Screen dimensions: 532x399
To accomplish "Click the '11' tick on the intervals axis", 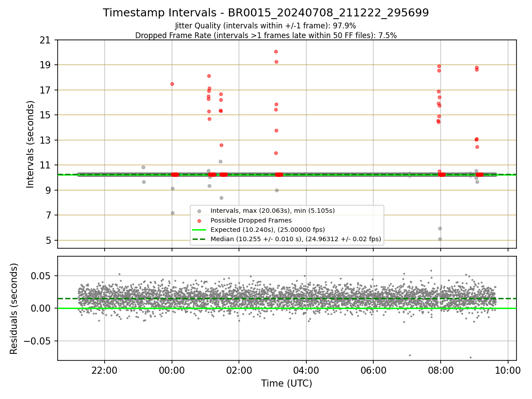I will click(x=46, y=165).
